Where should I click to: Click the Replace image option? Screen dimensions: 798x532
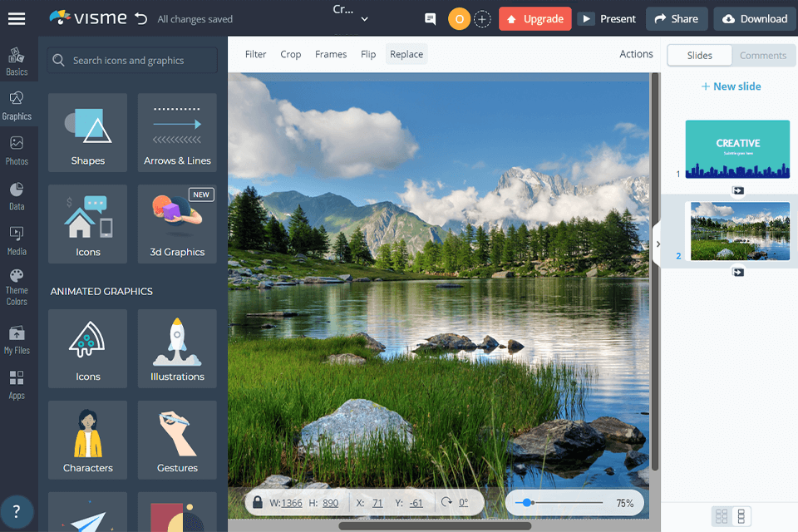click(x=406, y=54)
